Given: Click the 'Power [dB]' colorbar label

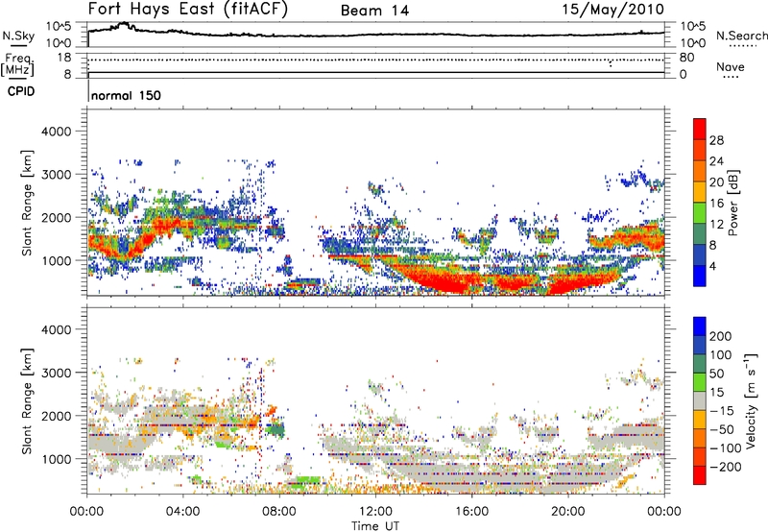Looking at the screenshot, I should coord(732,203).
